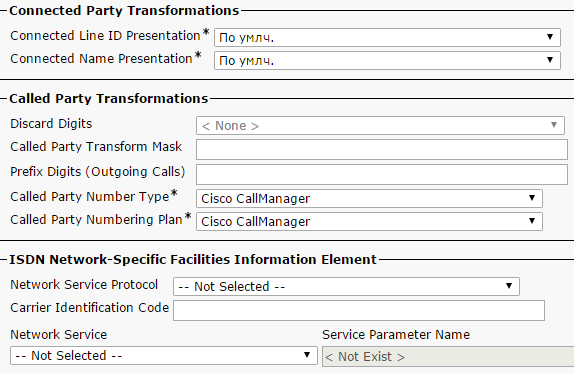Click the Service Parameter Name field
Image resolution: width=574 pixels, height=374 pixels.
pyautogui.click(x=448, y=356)
